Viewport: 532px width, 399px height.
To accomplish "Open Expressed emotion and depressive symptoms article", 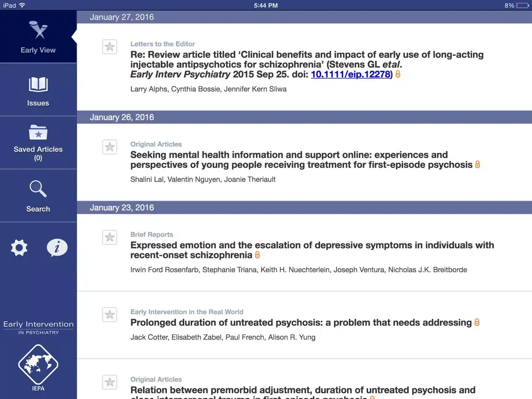I will point(311,250).
